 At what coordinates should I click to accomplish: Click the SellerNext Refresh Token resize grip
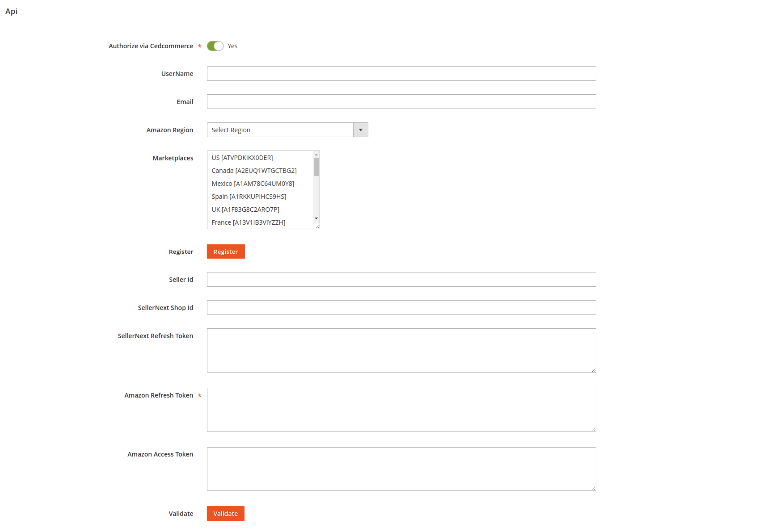[x=594, y=370]
